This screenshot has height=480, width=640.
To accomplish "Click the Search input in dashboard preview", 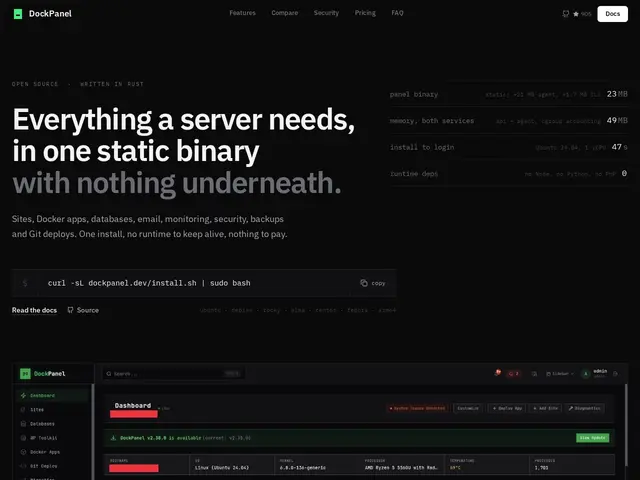I will [173, 373].
